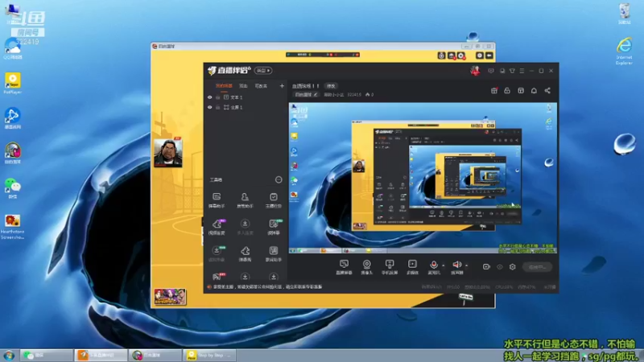This screenshot has height=362, width=644.
Task: Download first tool in third toolbox row
Action: coord(217,253)
